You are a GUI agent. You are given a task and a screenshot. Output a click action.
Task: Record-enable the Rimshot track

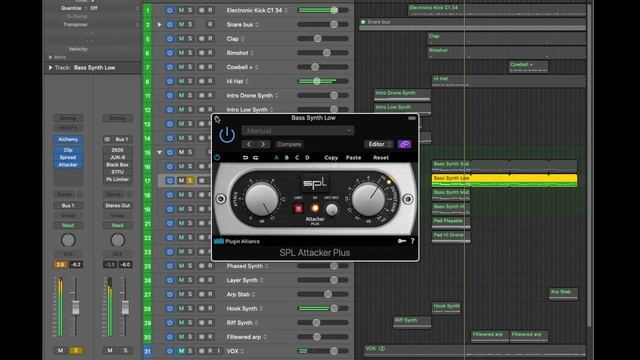click(210, 53)
